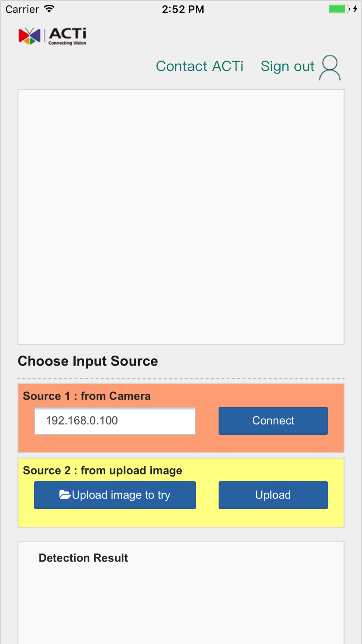This screenshot has height=644, width=362.
Task: Tap the Choose Input Source heading
Action: coord(88,361)
